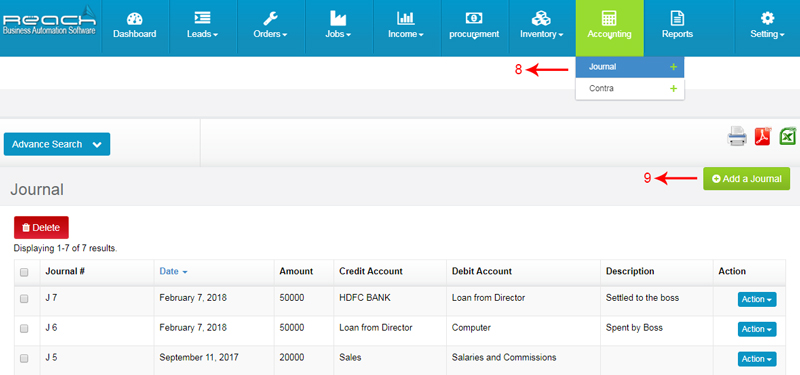Export journal list as PDF
Screen dimensions: 800x375
tap(763, 136)
